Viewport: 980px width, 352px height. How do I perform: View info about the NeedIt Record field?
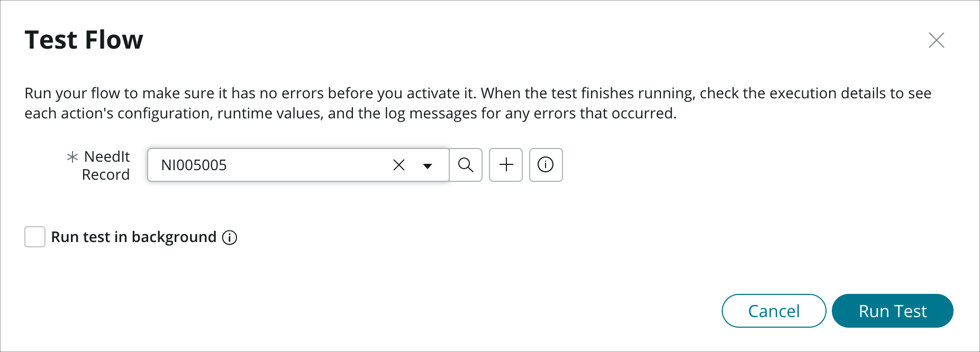click(546, 165)
